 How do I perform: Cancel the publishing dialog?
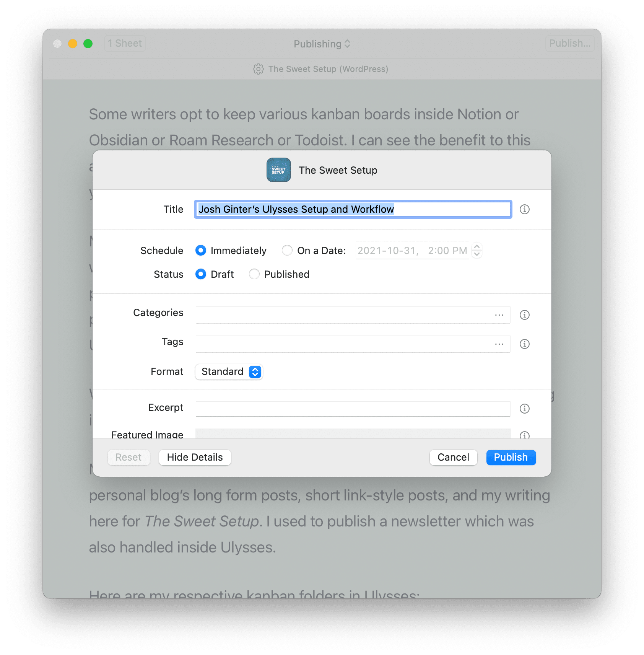pyautogui.click(x=453, y=457)
